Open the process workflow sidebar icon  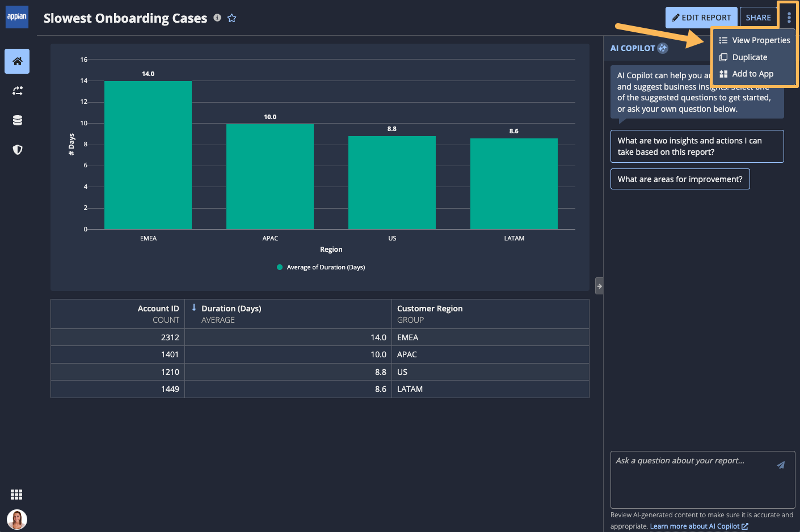[x=18, y=91]
